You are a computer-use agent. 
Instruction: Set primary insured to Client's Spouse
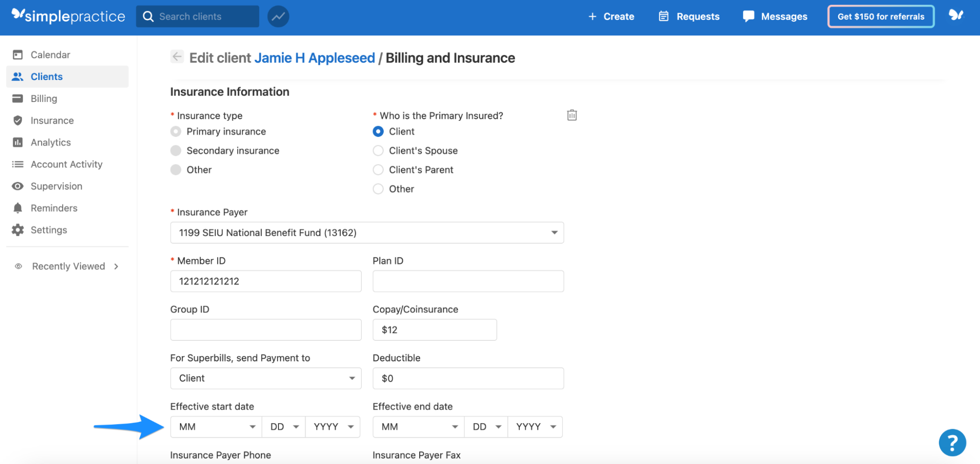378,151
